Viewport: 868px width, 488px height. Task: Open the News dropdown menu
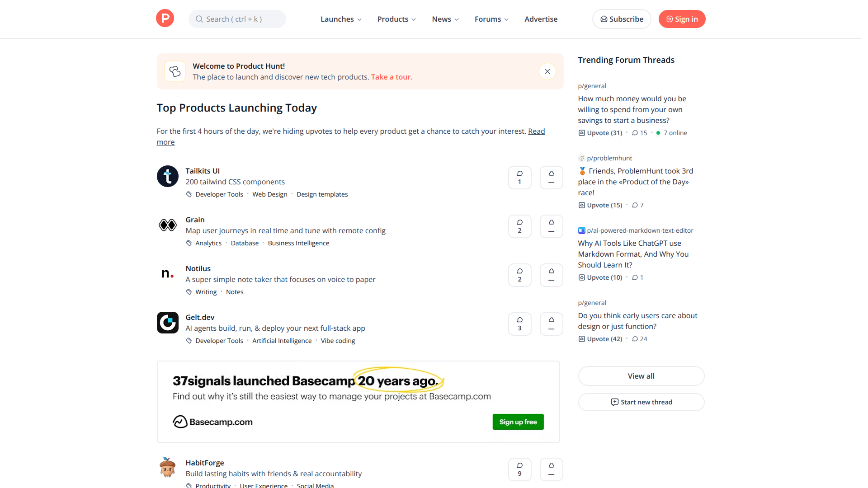(445, 19)
